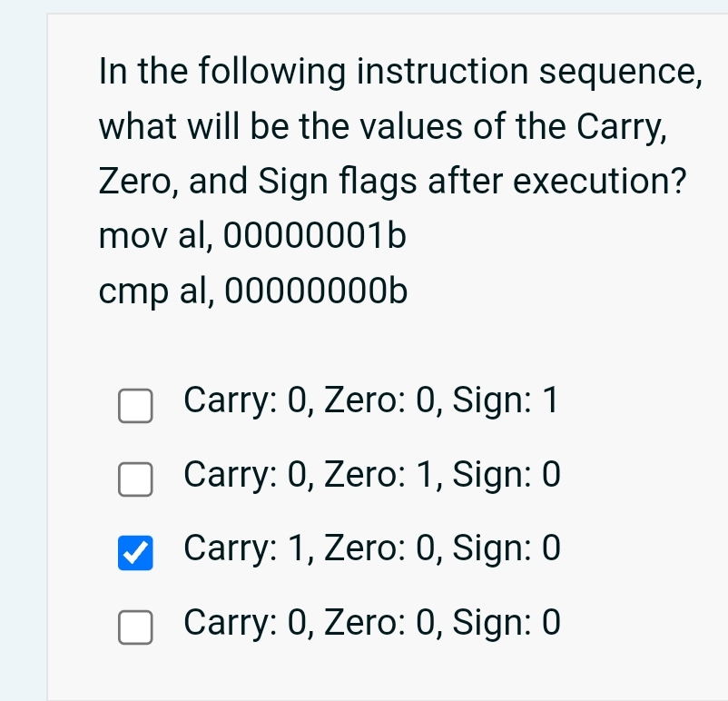Screen dimensions: 728x701
Task: Click the 'mov al, 00000001b' code line
Action: pos(252,236)
